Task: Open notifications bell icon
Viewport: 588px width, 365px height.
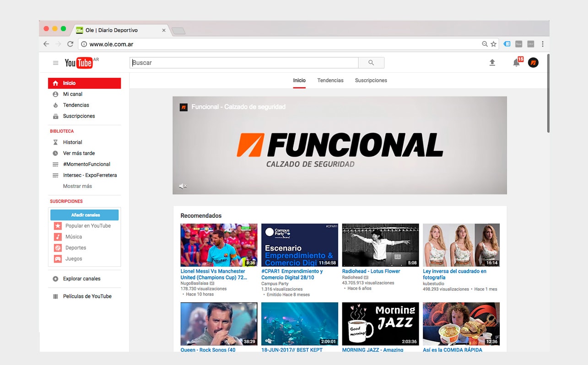Action: [x=516, y=63]
